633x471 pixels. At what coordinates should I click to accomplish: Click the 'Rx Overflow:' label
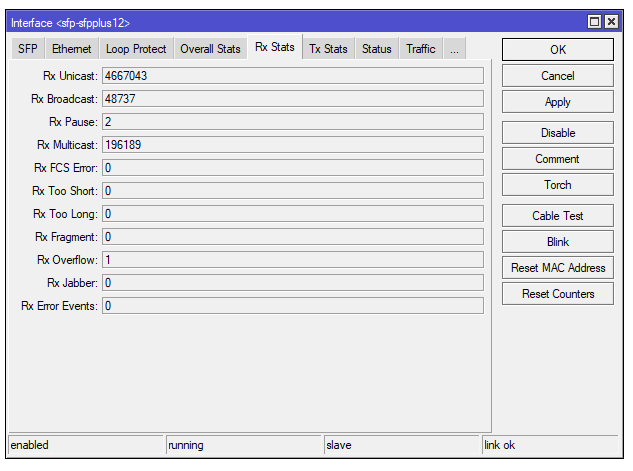tap(67, 260)
